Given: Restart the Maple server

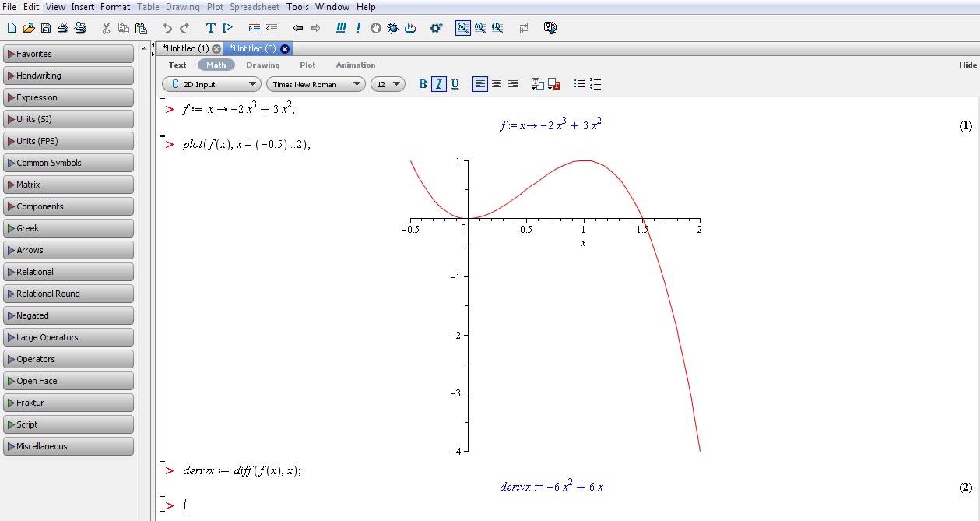Looking at the screenshot, I should pos(410,28).
